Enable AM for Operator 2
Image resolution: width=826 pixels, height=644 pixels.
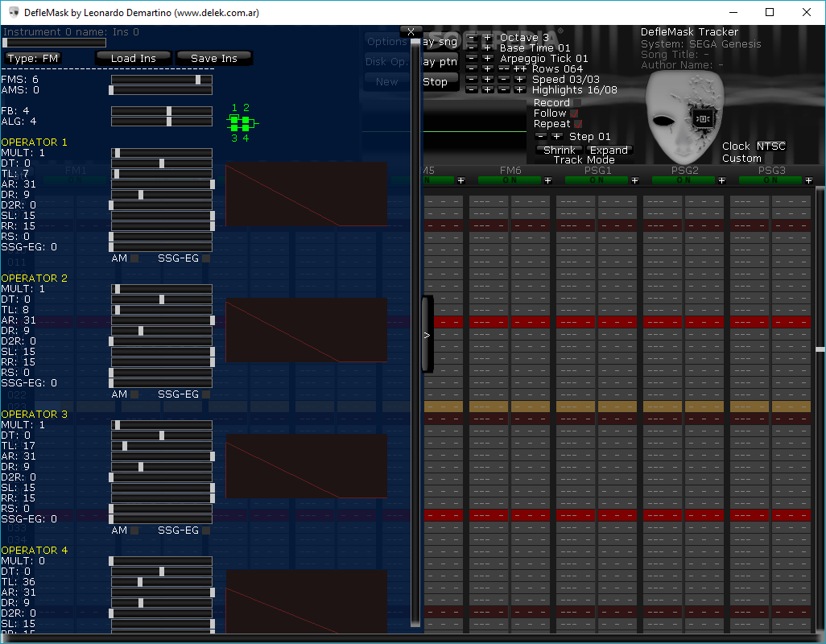134,394
